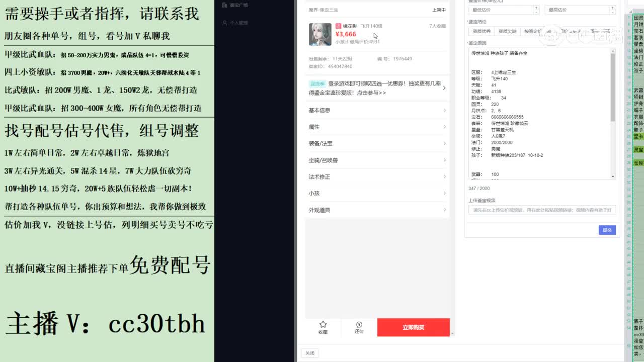Viewport: 644px width, 362px height.
Task: Click the 武器 cell in the spreadsheet
Action: click(638, 90)
